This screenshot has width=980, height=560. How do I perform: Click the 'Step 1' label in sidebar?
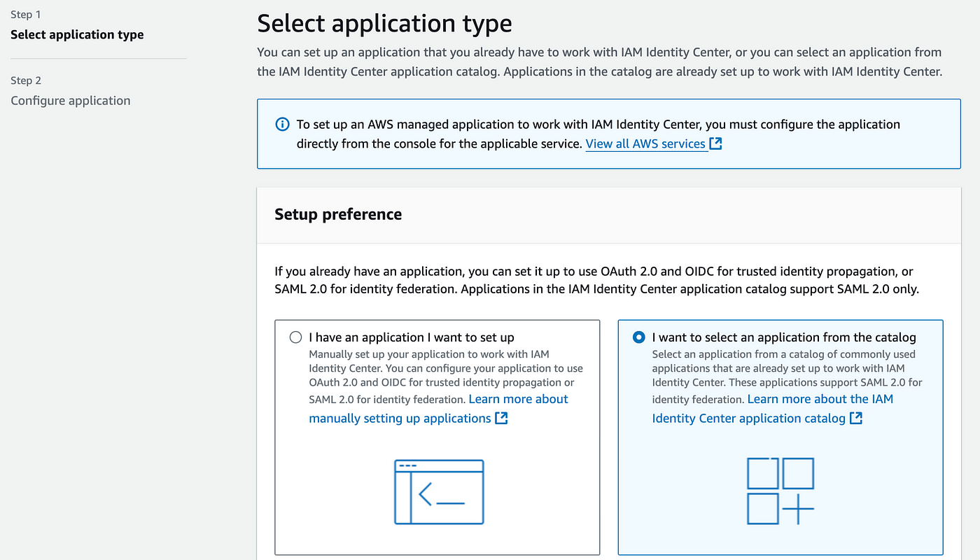coord(26,14)
